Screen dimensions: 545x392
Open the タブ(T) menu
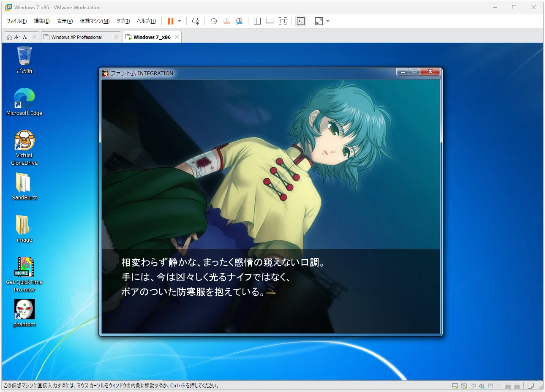[x=123, y=21]
